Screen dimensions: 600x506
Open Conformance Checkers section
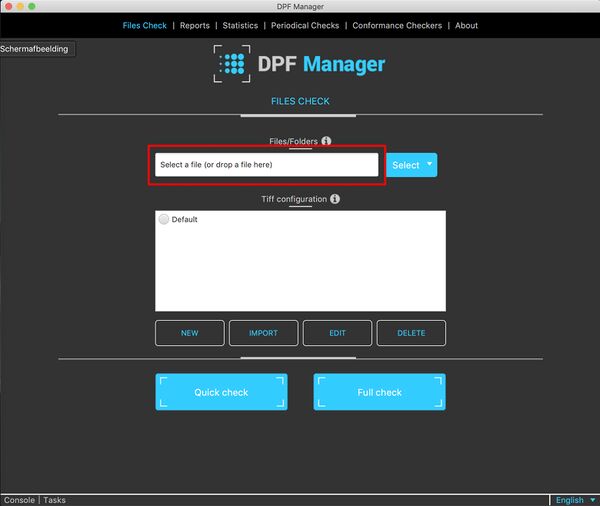[x=396, y=25]
